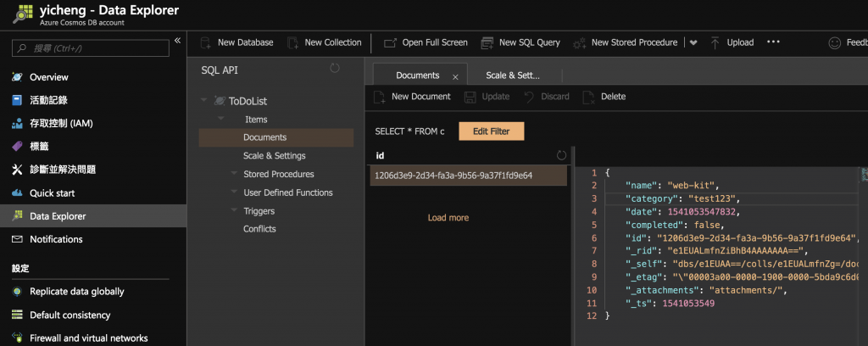Expand the Triggers node
Image resolution: width=868 pixels, height=346 pixels.
234,210
